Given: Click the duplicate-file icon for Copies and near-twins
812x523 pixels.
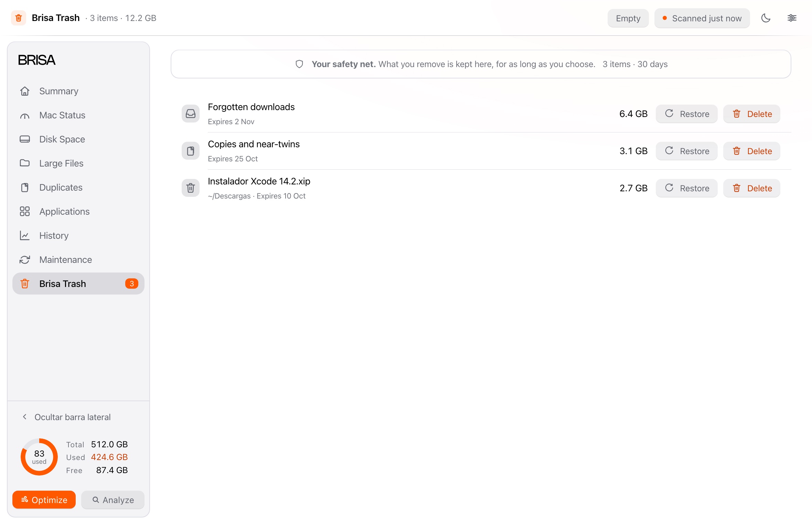Looking at the screenshot, I should coord(191,151).
